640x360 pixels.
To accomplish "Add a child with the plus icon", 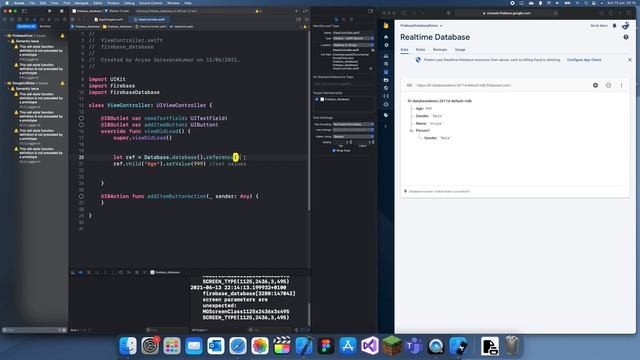I will [x=596, y=85].
